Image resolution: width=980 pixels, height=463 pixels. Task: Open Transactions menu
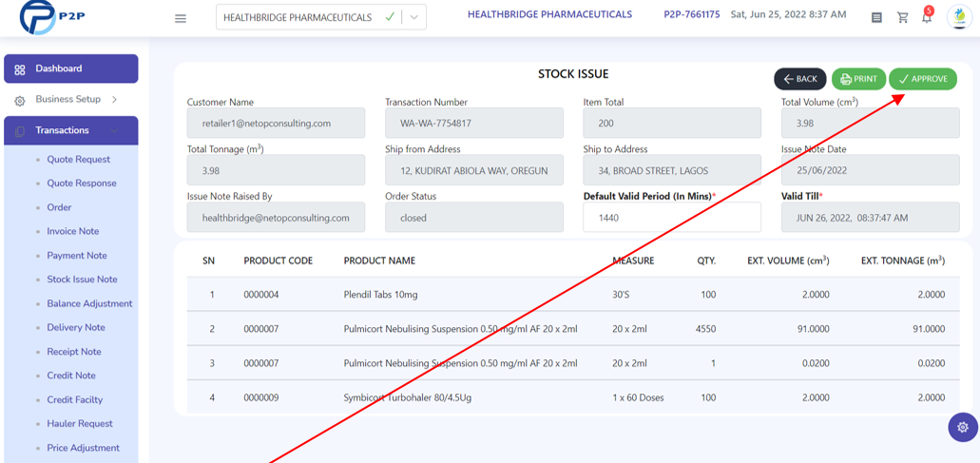coord(71,130)
